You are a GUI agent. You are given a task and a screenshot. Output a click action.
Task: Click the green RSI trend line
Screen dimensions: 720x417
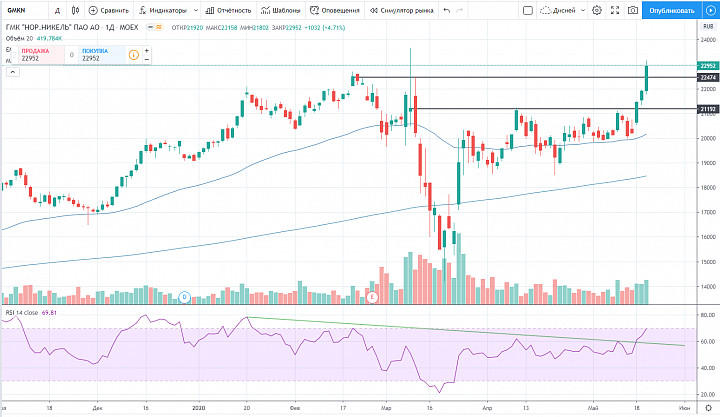466,331
